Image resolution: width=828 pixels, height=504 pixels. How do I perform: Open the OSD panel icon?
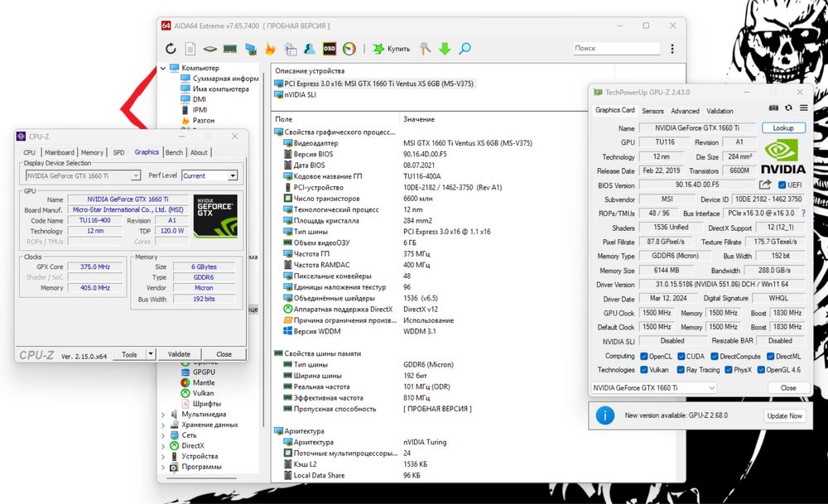tap(329, 49)
